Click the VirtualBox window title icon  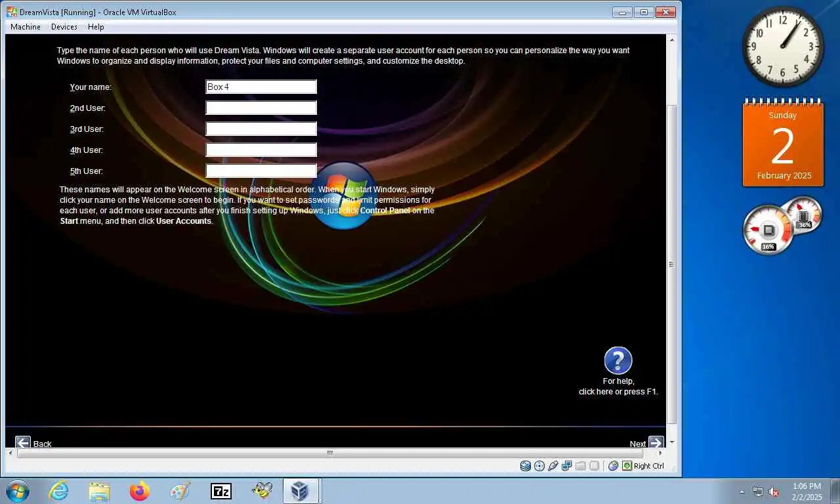coord(12,12)
